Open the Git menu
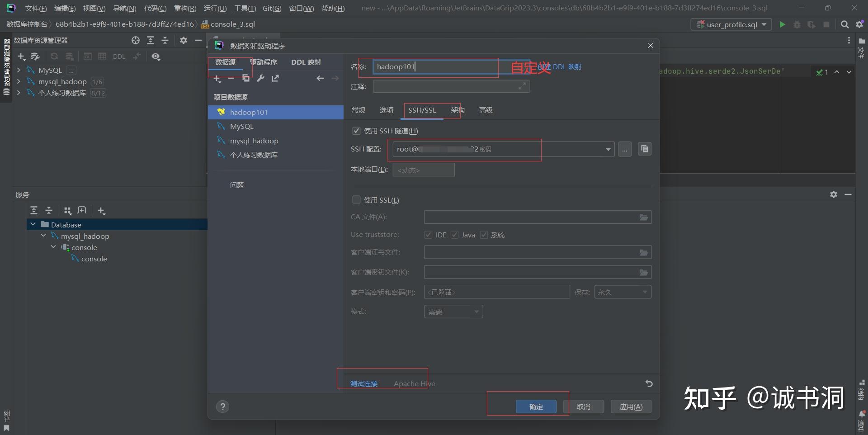 272,8
